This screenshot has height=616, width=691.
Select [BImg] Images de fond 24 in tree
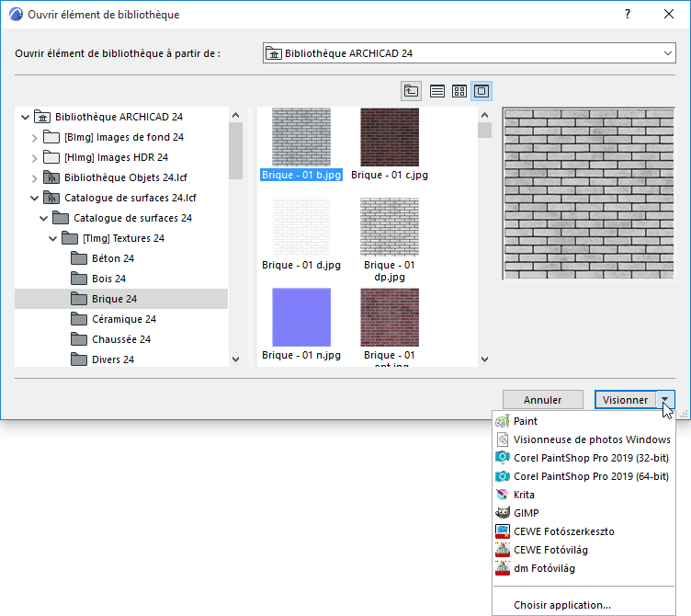[x=124, y=138]
